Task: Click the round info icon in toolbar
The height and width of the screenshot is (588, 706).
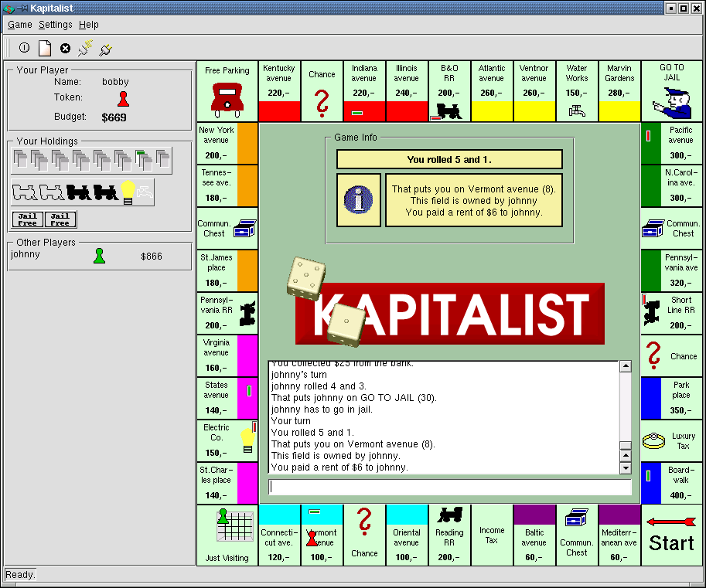Action: click(x=24, y=48)
